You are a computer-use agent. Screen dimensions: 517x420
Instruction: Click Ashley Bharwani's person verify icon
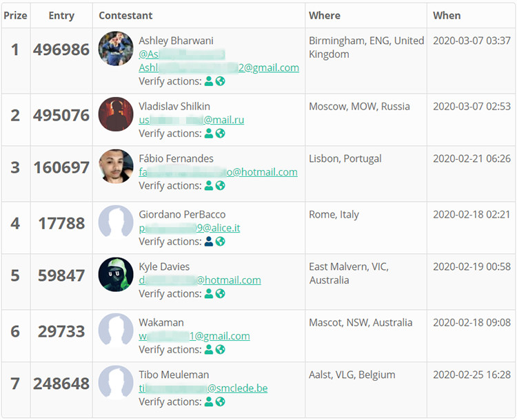point(208,81)
